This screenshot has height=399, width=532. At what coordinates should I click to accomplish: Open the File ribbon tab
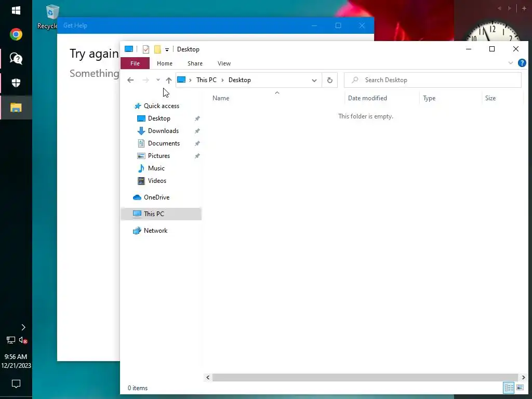coord(135,63)
